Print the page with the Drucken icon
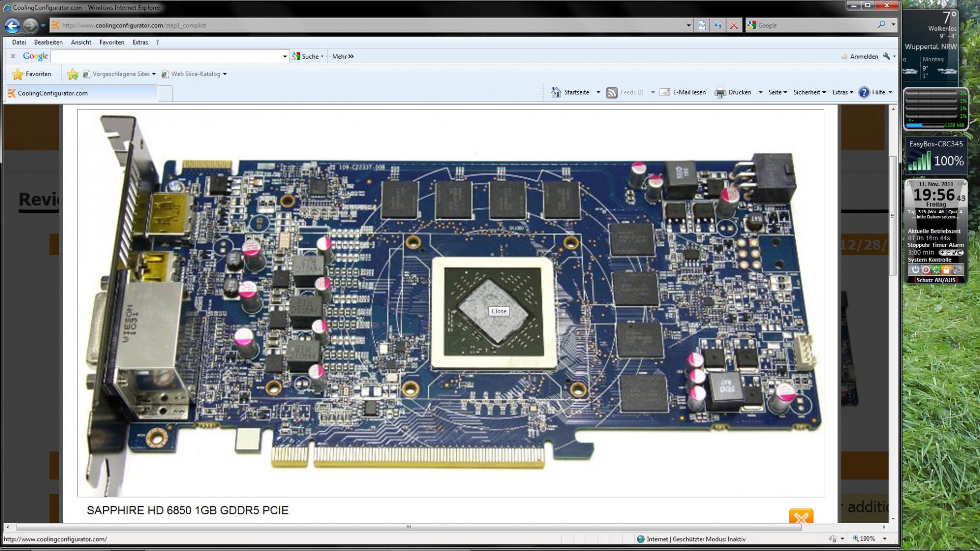The width and height of the screenshot is (980, 551). click(720, 92)
